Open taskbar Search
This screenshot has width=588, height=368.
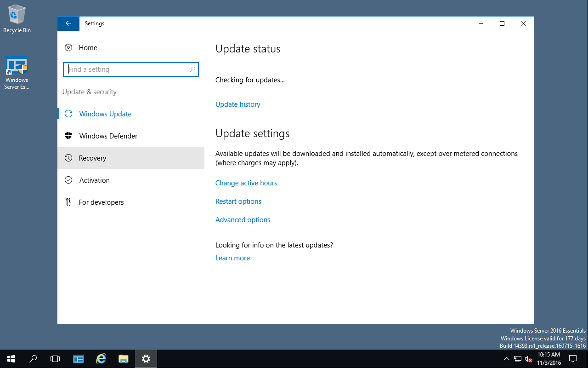33,359
